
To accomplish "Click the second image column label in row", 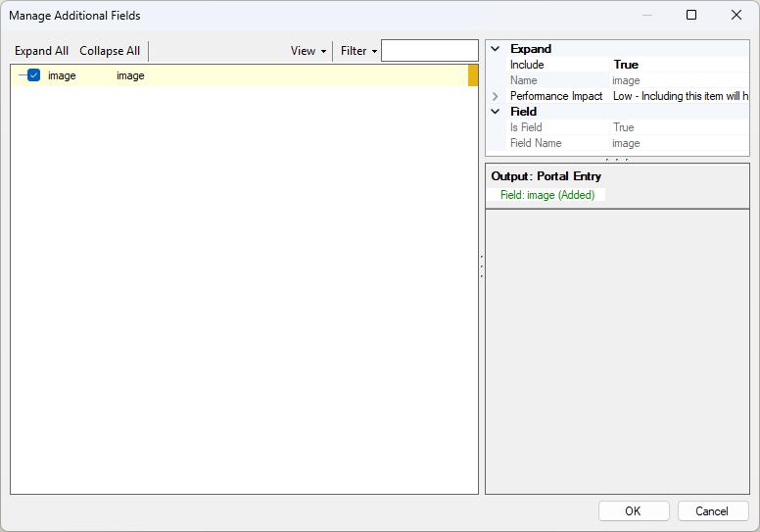I will [x=130, y=75].
